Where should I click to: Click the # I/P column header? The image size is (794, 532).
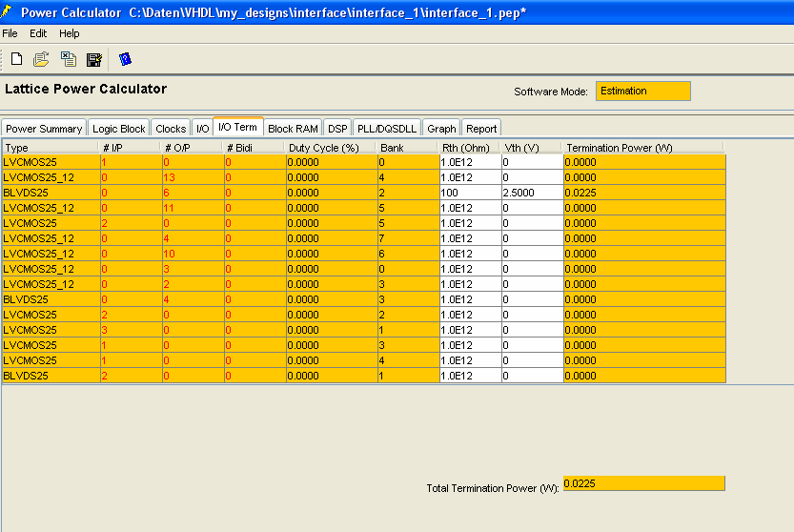point(130,148)
